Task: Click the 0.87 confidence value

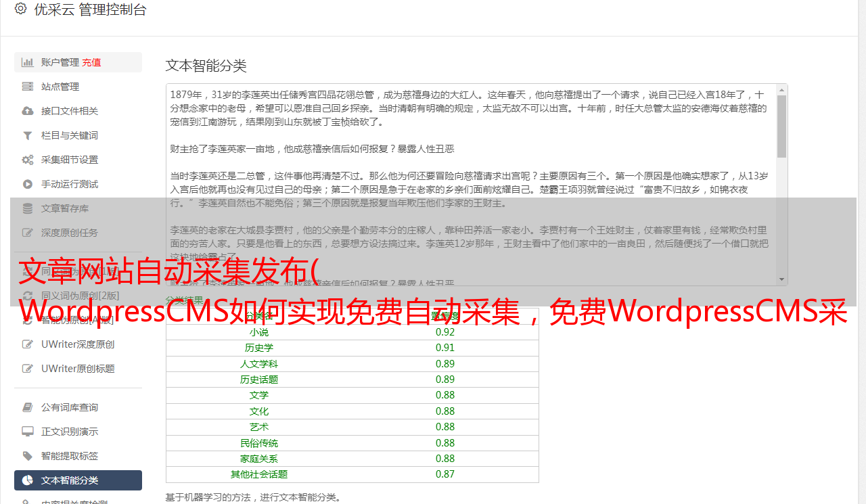Action: (x=445, y=474)
